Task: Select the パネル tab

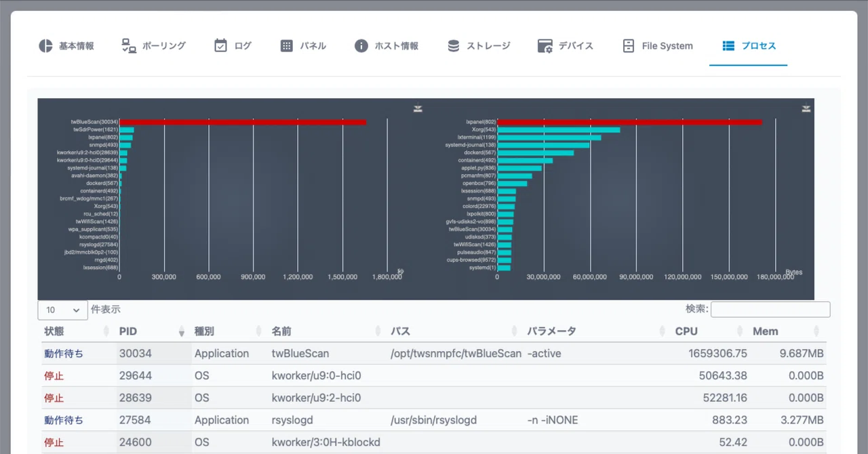Action: tap(303, 46)
